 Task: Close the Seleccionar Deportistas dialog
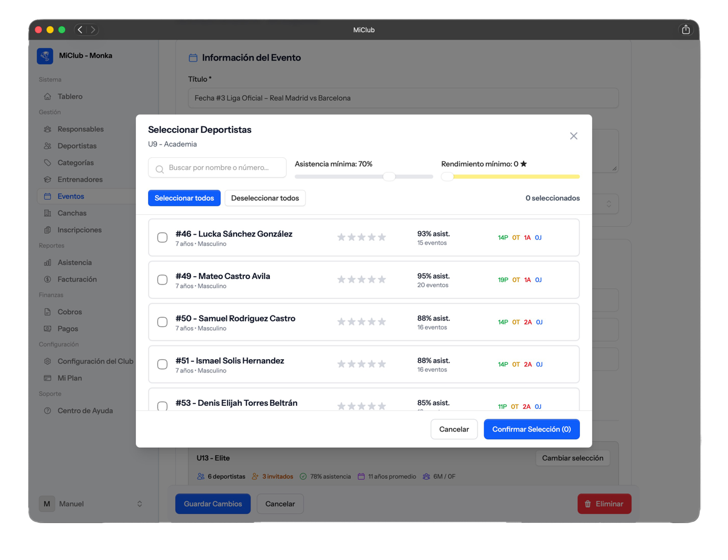573,136
